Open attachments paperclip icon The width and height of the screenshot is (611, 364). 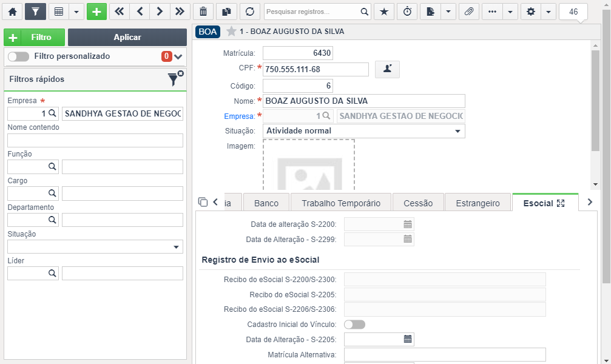469,12
